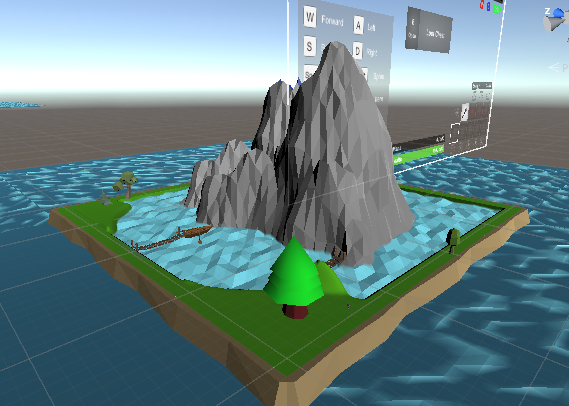The image size is (569, 406).
Task: Click the green icon at canvas top corner
Action: 497,9
